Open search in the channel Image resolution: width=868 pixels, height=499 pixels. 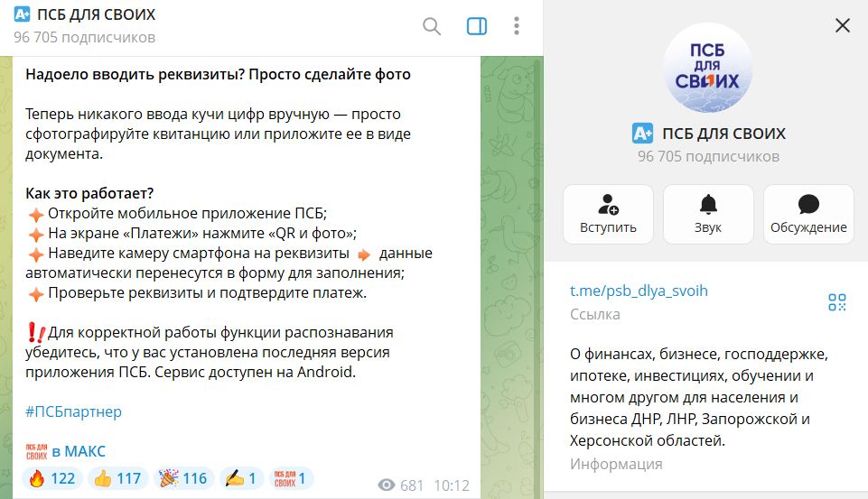[431, 26]
